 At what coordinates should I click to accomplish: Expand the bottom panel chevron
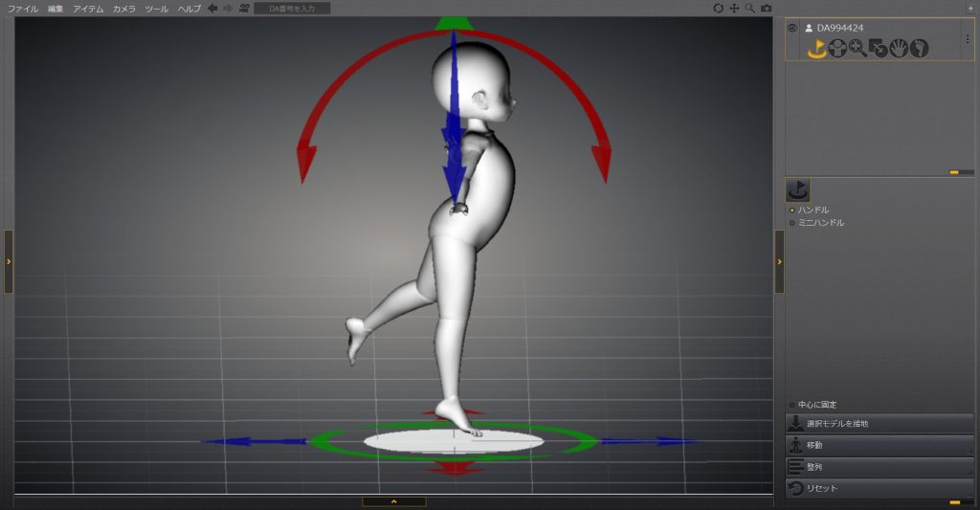pos(393,501)
